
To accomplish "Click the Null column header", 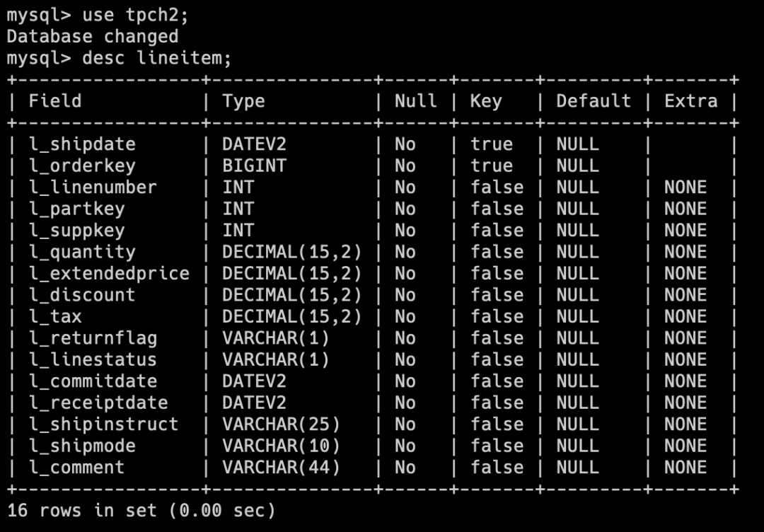I will (x=415, y=101).
